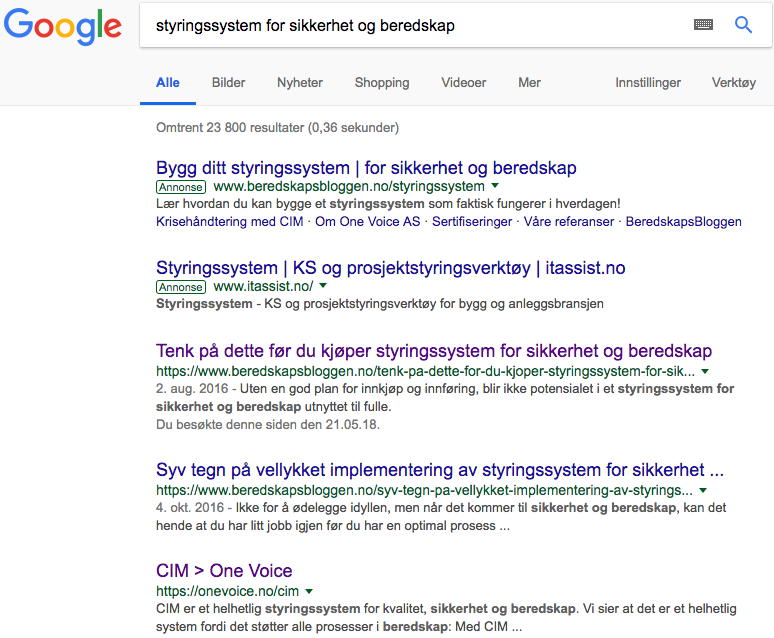Open Verktøy options
Image resolution: width=774 pixels, height=638 pixels.
click(x=734, y=82)
